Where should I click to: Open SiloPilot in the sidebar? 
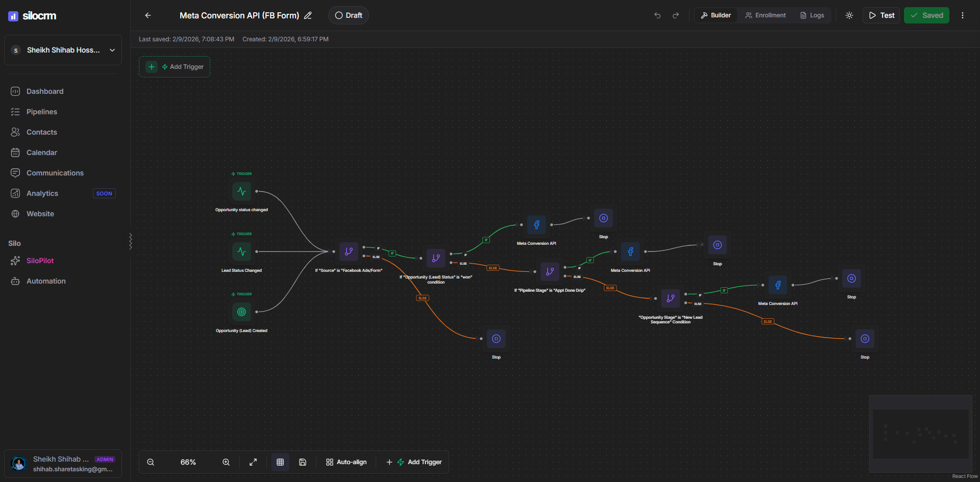point(40,261)
